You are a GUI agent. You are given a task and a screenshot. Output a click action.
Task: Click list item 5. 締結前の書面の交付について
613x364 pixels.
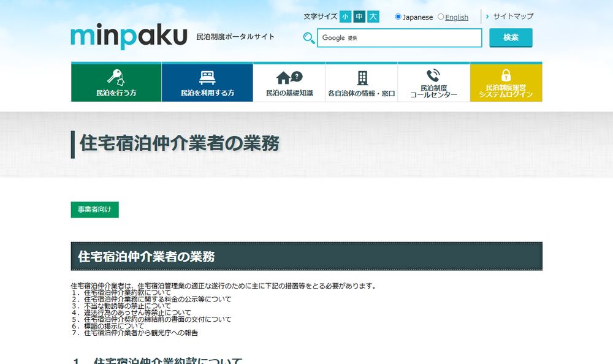point(151,319)
